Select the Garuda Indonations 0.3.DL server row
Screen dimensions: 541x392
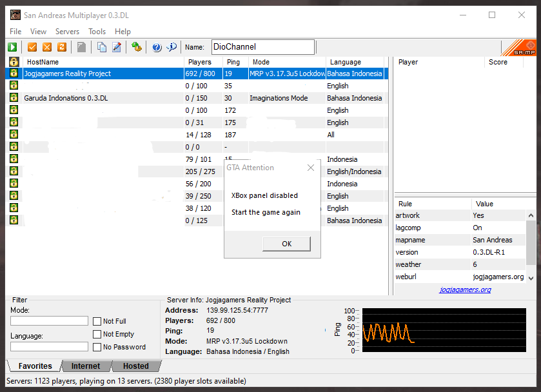point(197,98)
